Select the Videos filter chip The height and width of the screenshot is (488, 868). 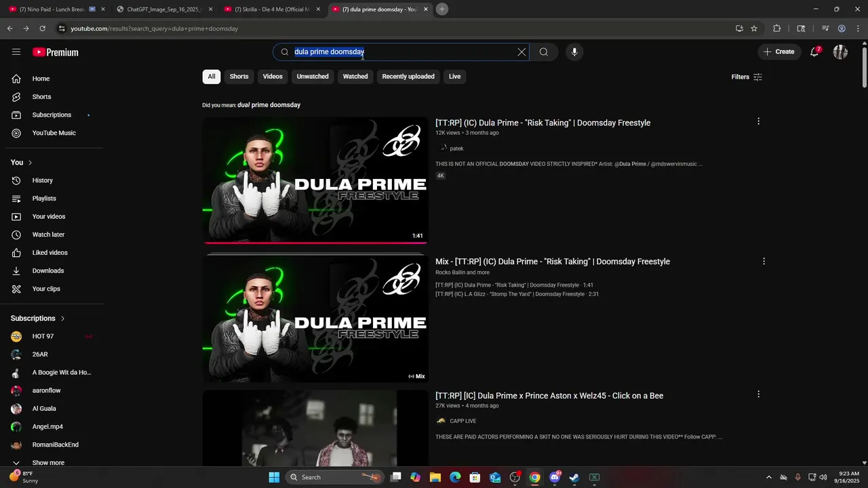click(273, 77)
